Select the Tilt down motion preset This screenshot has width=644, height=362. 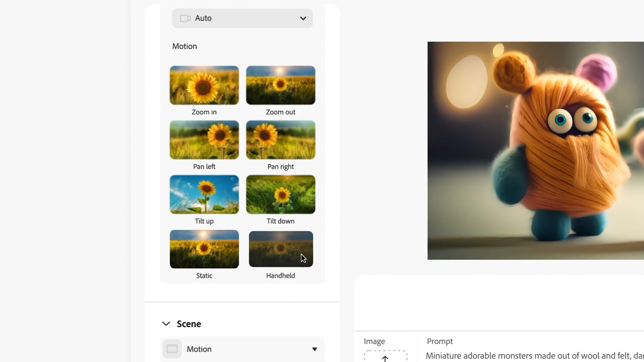280,194
